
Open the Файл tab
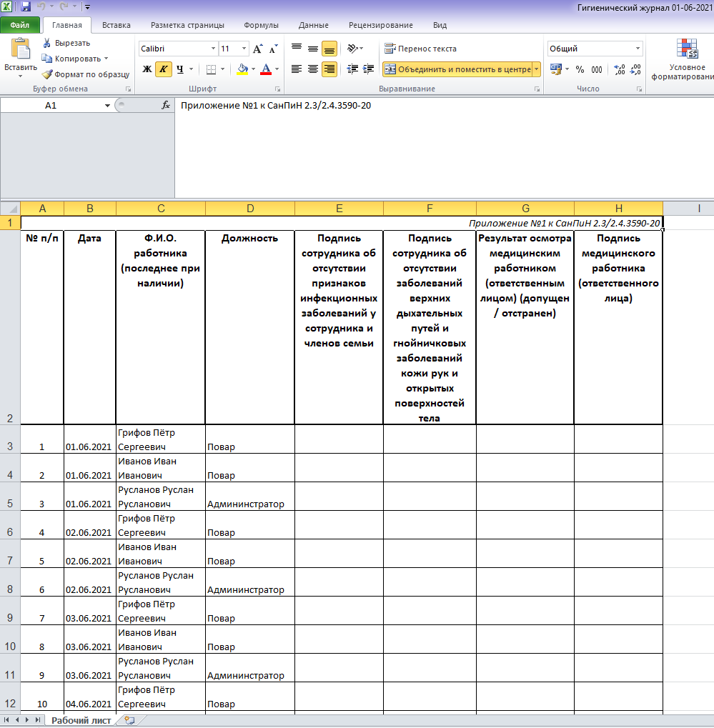20,25
